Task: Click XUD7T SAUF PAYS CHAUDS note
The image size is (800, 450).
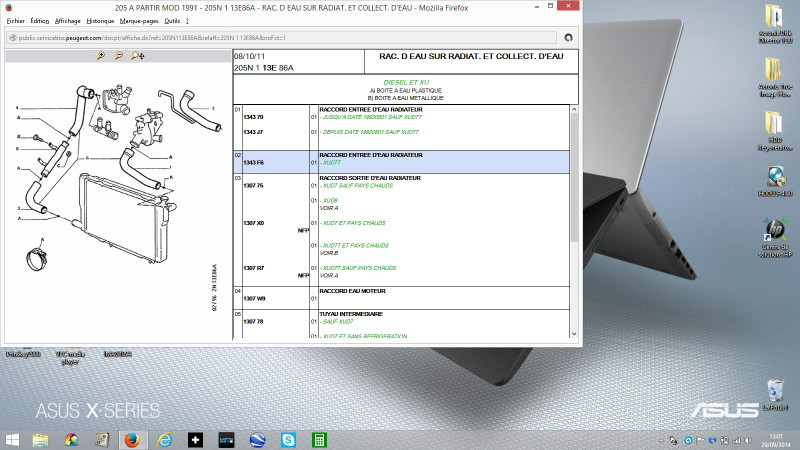Action: pos(359,268)
